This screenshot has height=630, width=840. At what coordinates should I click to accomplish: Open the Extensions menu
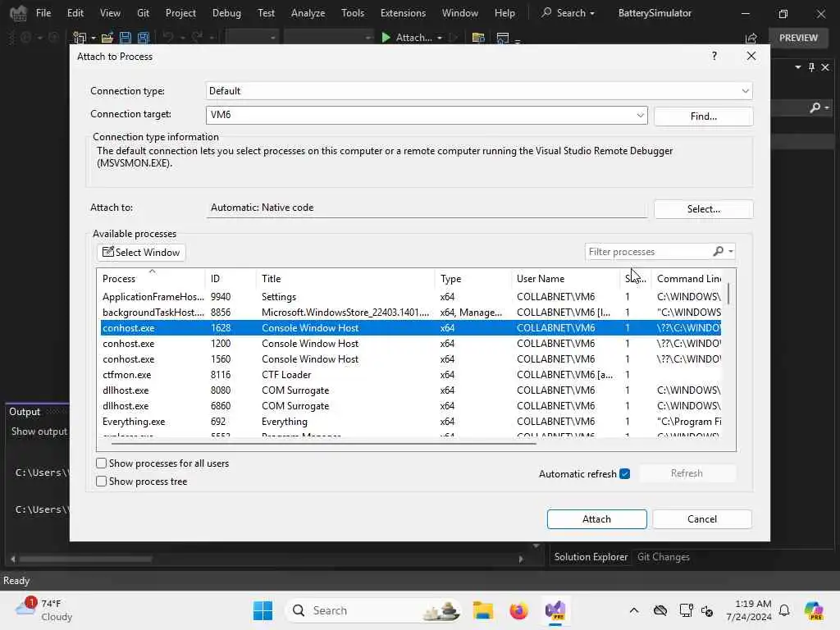point(403,13)
